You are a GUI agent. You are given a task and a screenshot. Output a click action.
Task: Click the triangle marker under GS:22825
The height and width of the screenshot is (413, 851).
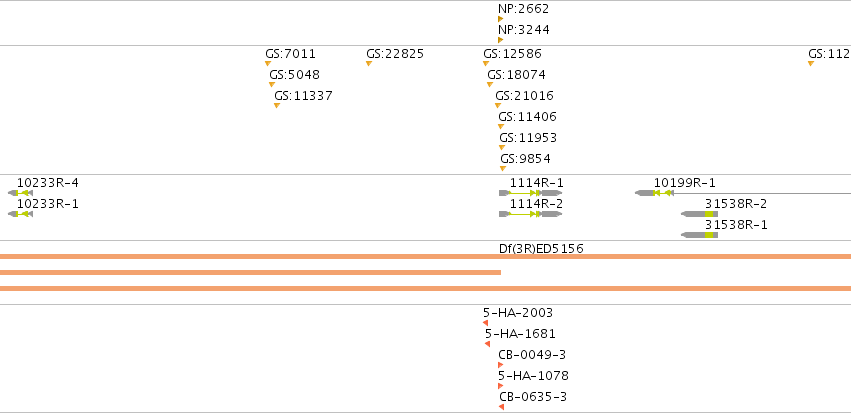pyautogui.click(x=369, y=63)
